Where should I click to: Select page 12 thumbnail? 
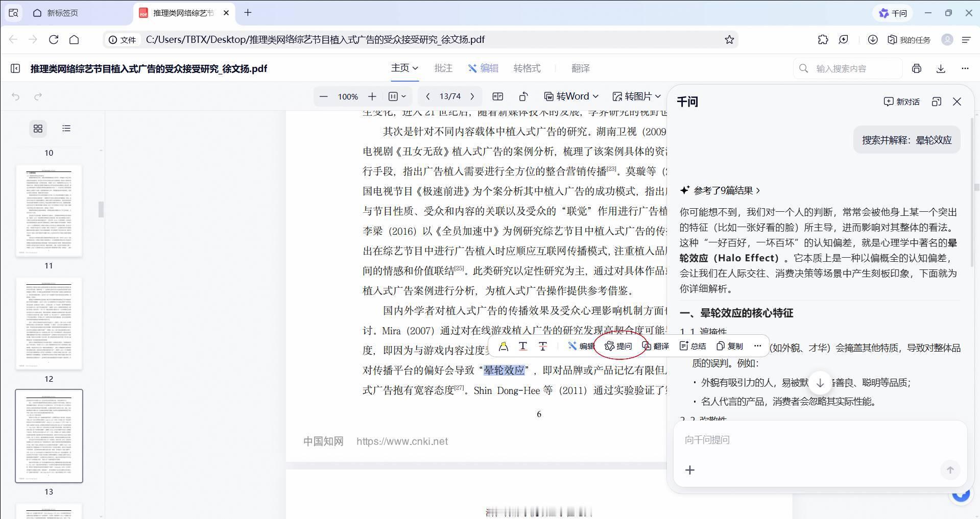pyautogui.click(x=49, y=324)
